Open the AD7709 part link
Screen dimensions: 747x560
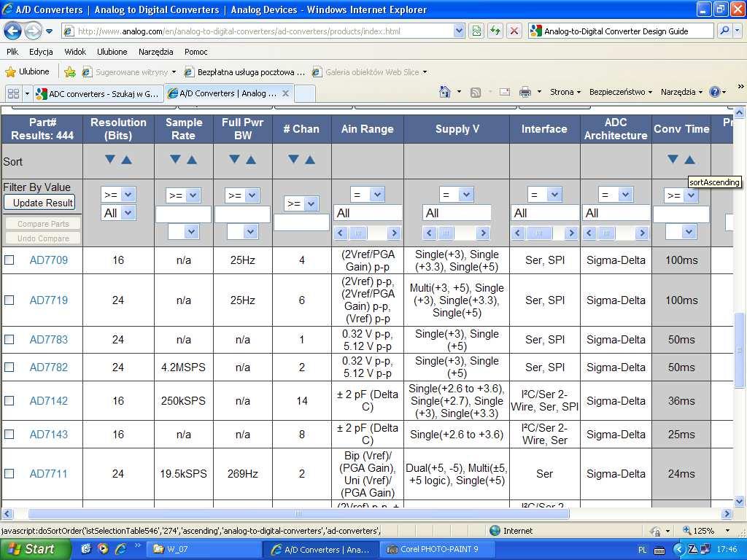pyautogui.click(x=49, y=260)
